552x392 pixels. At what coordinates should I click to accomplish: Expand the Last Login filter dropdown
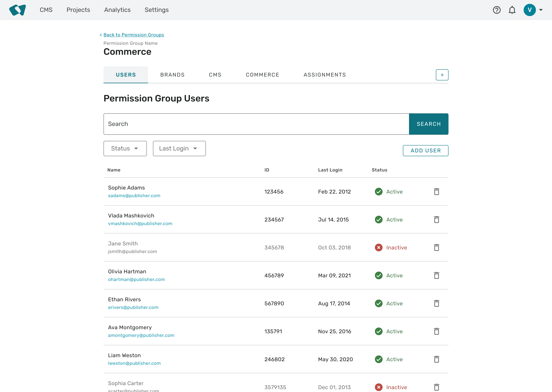[x=179, y=149]
